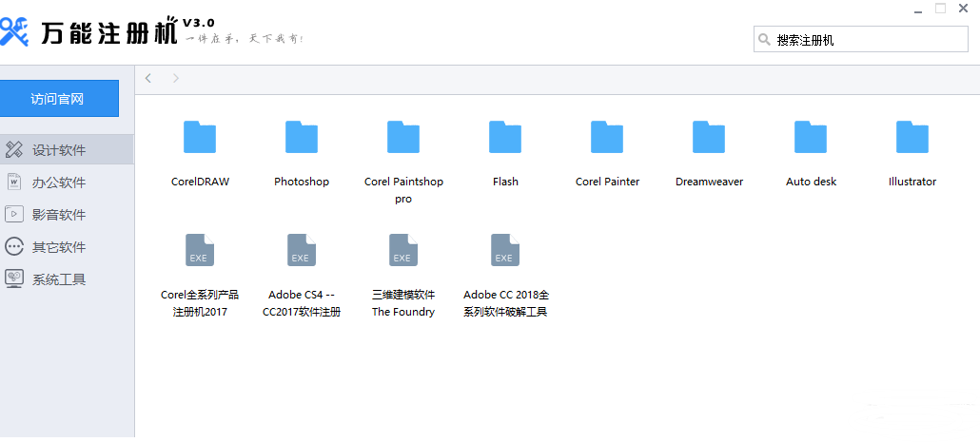Click the 设计软件 sidebar icon
980x442 pixels.
coord(13,150)
